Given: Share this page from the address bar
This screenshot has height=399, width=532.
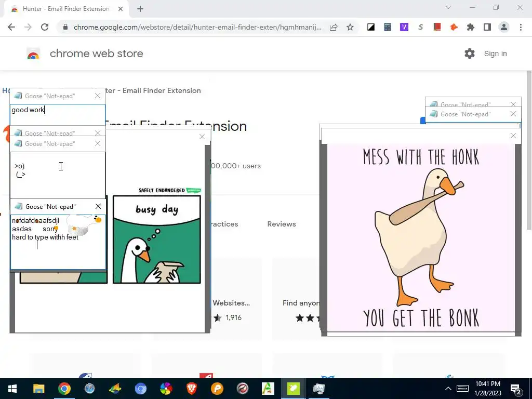Looking at the screenshot, I should pos(334,27).
